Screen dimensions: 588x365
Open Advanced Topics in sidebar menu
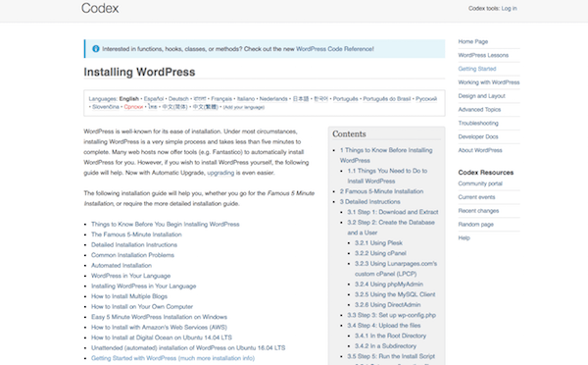click(x=479, y=110)
